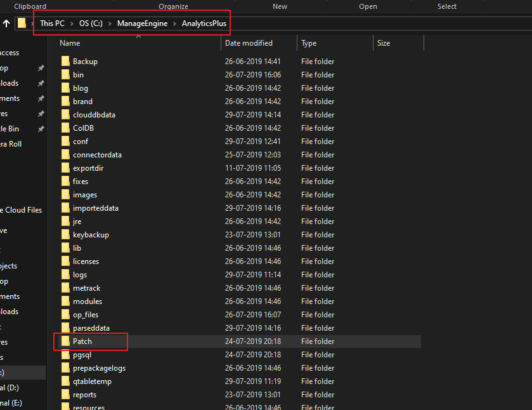Image resolution: width=532 pixels, height=410 pixels.
Task: Select the importeddata folder icon
Action: tap(65, 208)
